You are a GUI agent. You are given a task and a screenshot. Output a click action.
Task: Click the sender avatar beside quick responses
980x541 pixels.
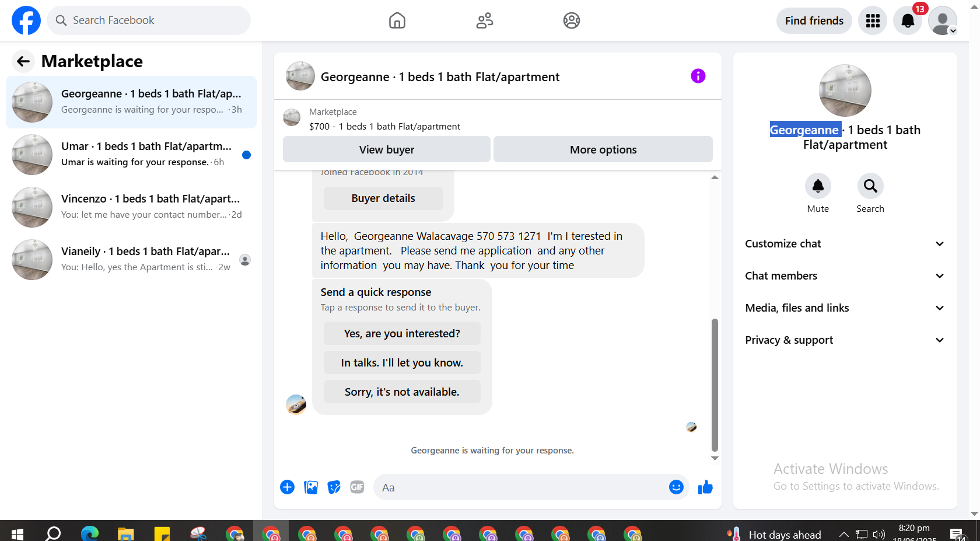(x=296, y=404)
